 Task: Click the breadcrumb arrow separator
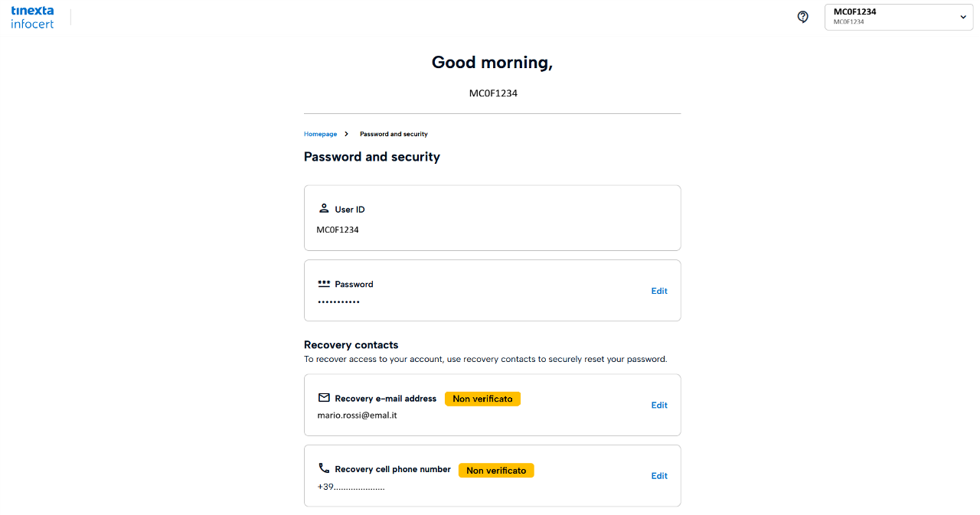[x=346, y=134]
